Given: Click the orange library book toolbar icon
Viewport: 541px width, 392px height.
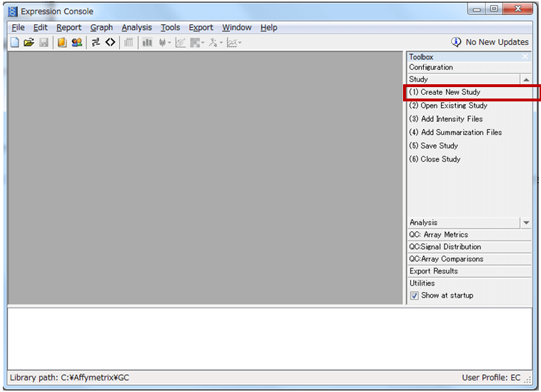Looking at the screenshot, I should click(x=62, y=43).
